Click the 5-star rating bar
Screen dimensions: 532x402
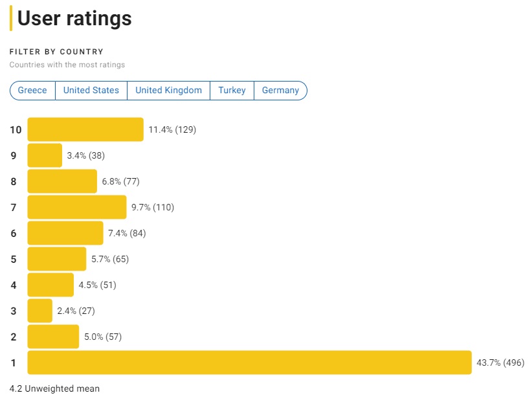pyautogui.click(x=57, y=259)
